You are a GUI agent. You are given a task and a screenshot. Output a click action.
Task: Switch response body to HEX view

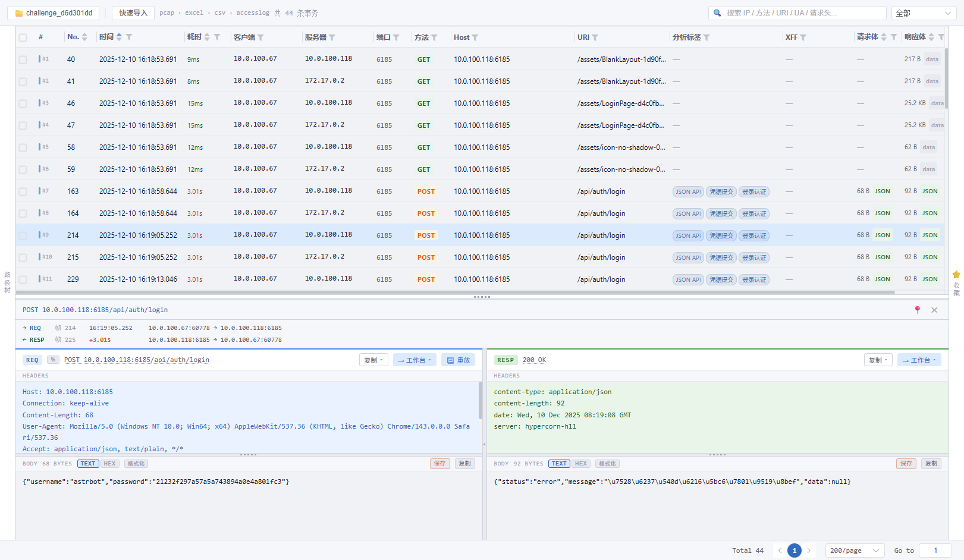tap(581, 464)
